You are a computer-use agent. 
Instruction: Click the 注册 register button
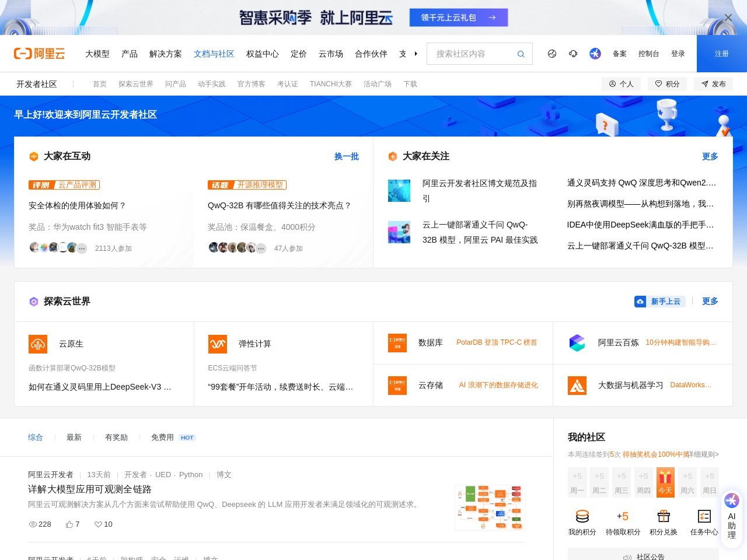click(x=721, y=53)
